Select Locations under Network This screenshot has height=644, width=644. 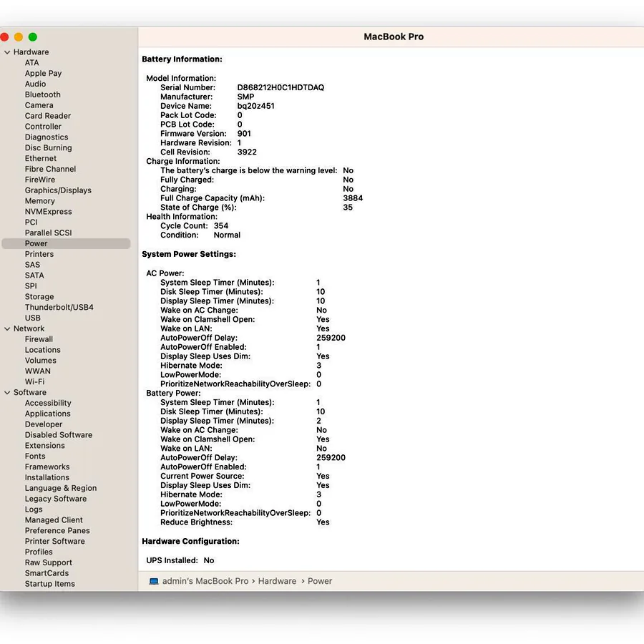click(x=43, y=350)
